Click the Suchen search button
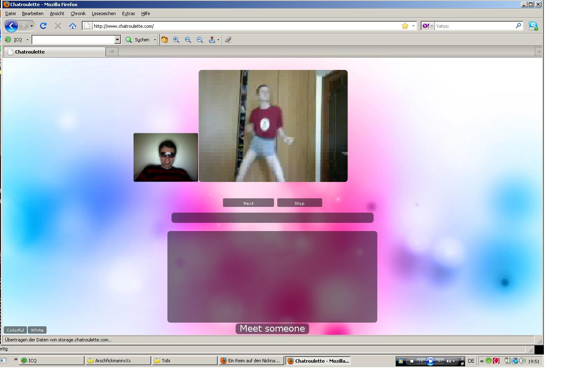The height and width of the screenshot is (368, 588). tap(138, 40)
